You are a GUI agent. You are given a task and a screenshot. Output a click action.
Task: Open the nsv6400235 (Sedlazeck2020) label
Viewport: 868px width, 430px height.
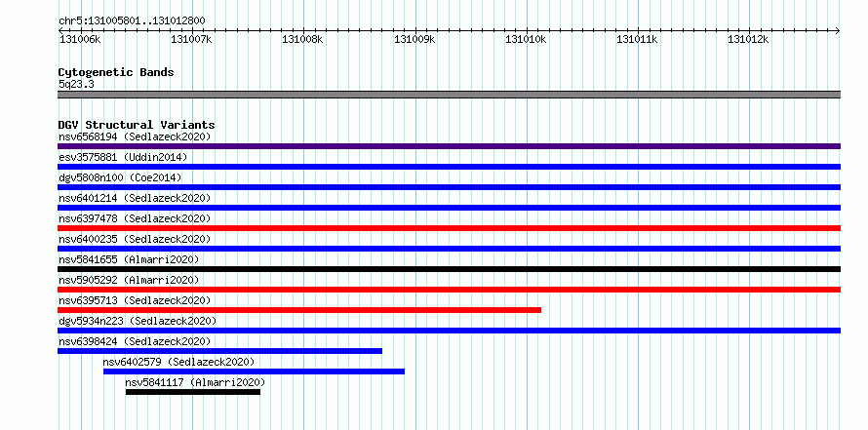135,239
